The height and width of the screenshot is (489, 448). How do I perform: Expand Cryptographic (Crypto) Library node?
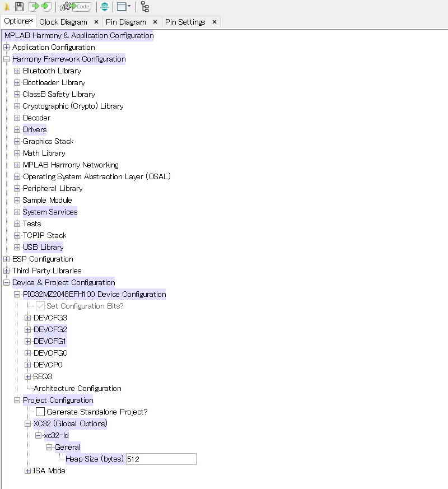pyautogui.click(x=17, y=106)
